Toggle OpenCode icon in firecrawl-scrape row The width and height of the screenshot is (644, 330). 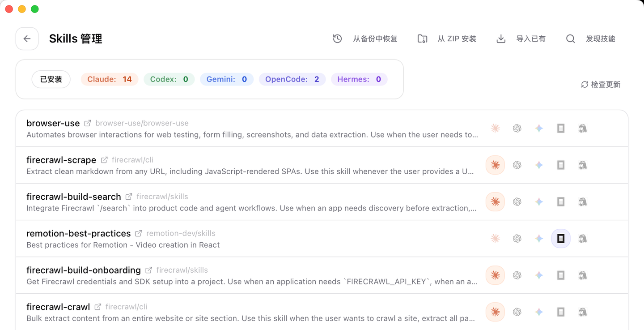coord(561,165)
